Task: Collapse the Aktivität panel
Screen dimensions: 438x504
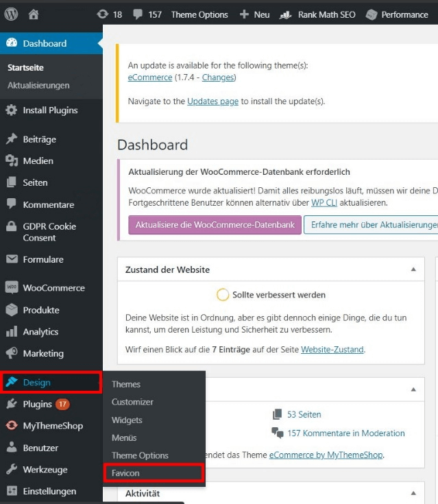Action: pos(413,493)
